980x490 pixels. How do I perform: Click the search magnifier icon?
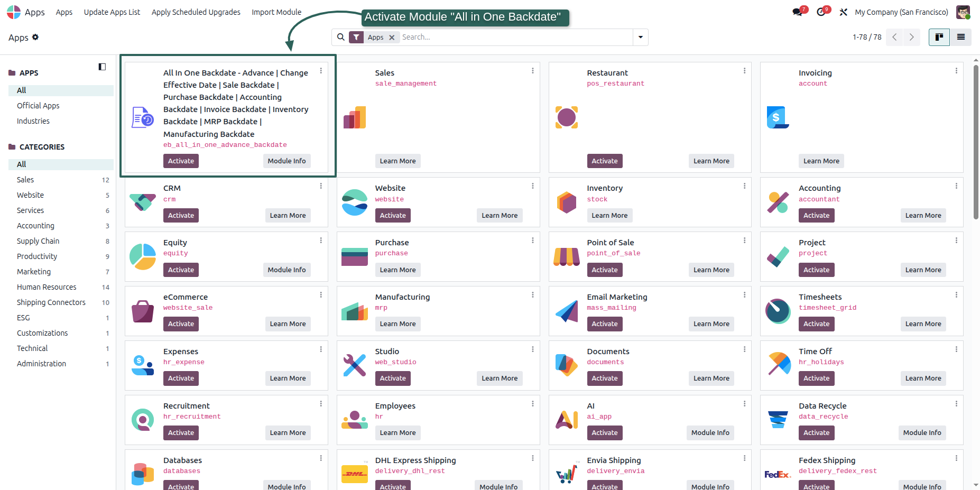(x=341, y=37)
